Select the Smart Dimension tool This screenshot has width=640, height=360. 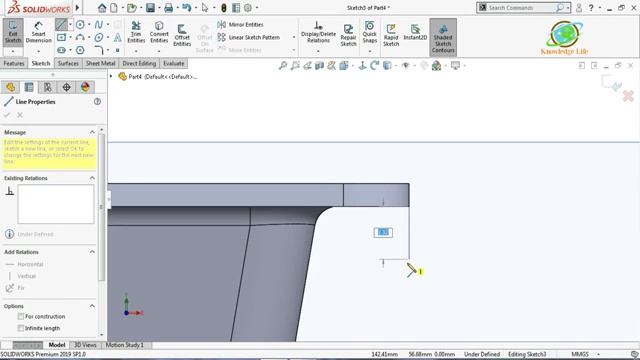(x=38, y=32)
